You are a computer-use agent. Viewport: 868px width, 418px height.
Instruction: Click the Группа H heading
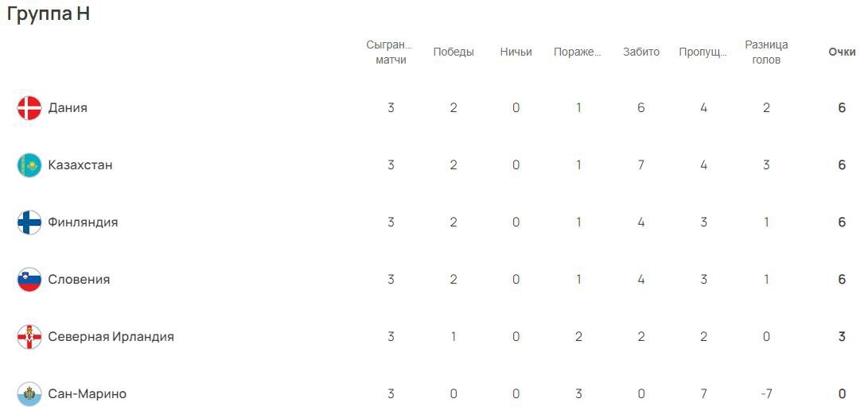(x=49, y=14)
